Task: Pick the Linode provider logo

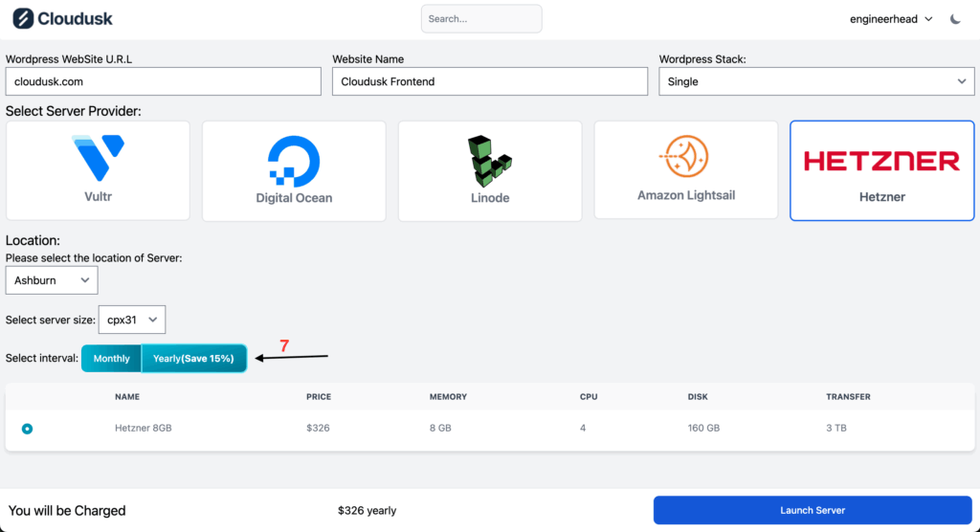Action: 490,161
